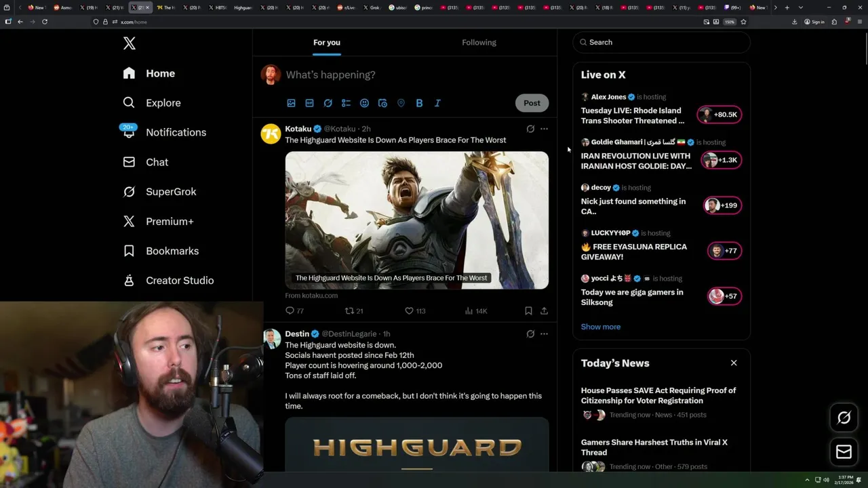
Task: Repost the Kotaku post with 21 reposts
Action: [x=354, y=311]
